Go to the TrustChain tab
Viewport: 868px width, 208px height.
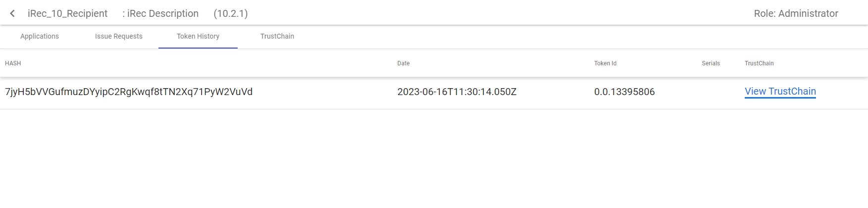[277, 36]
